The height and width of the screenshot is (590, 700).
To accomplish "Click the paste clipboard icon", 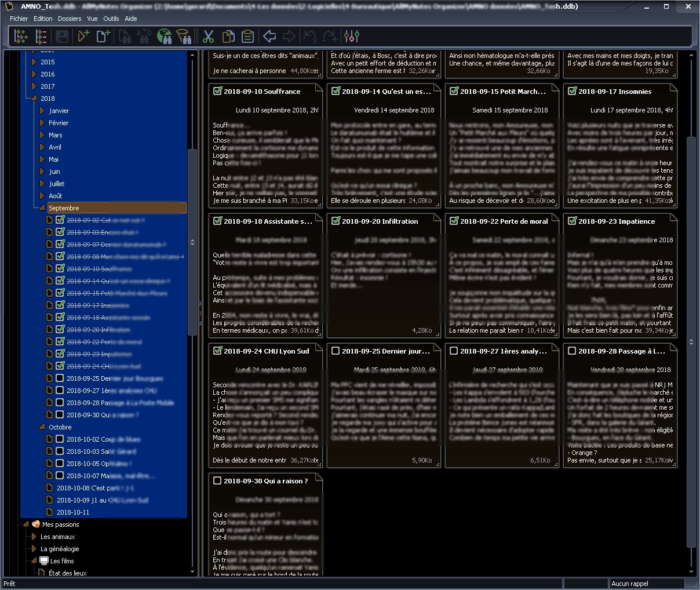I will (248, 37).
